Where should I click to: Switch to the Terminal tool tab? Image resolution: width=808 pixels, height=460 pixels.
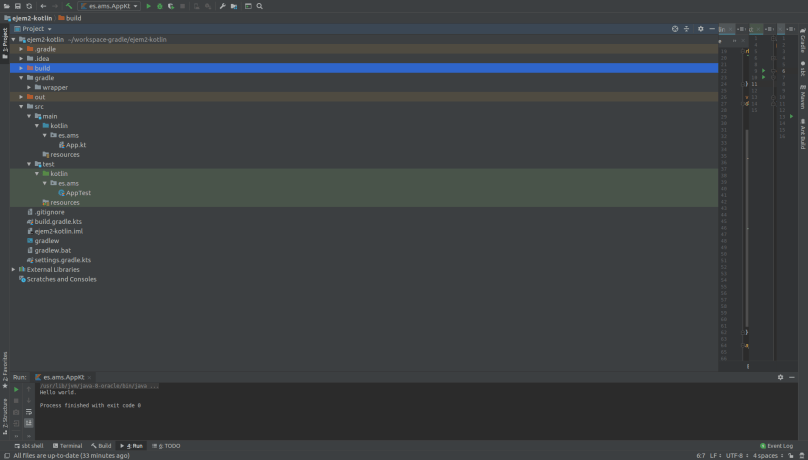coord(68,446)
